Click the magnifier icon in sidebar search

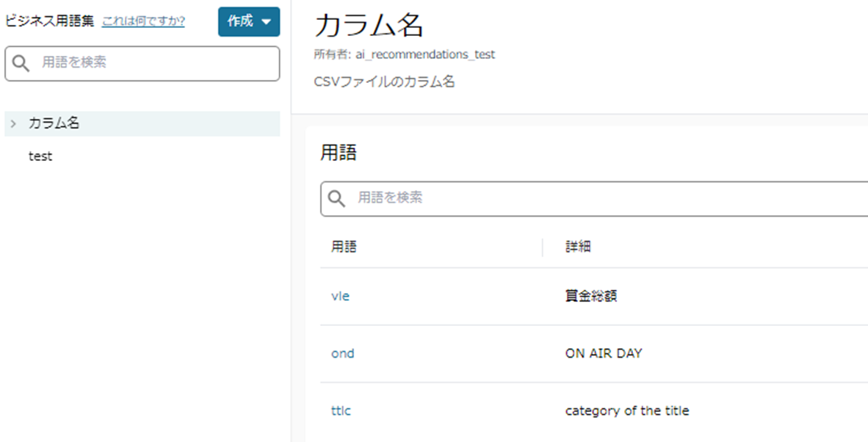[21, 64]
